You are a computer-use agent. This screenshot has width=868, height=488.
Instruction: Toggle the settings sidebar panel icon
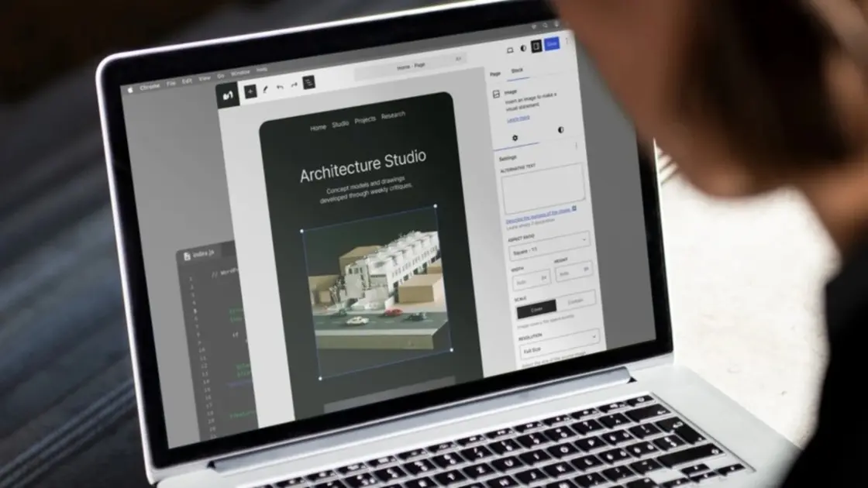[536, 46]
